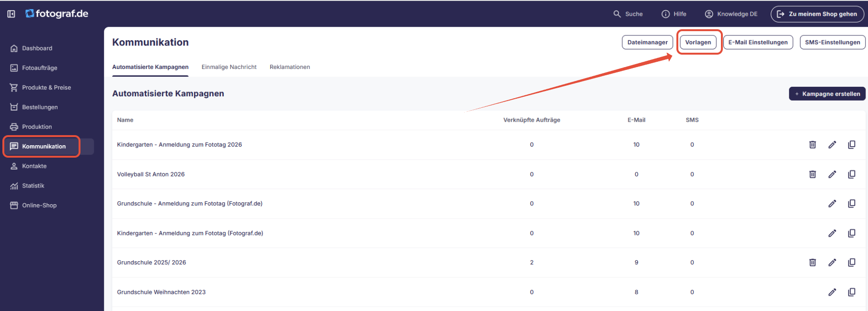Collapse the sidebar using the panel icon

[x=11, y=14]
